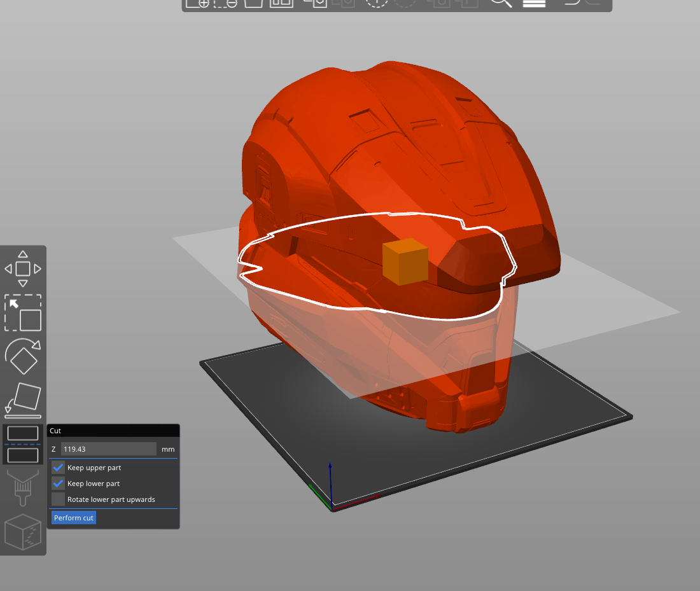Select the Rotate tool
The image size is (700, 591).
pyautogui.click(x=23, y=356)
